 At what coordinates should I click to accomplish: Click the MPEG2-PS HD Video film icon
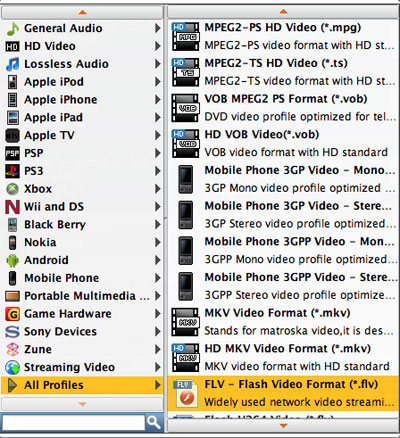[x=186, y=36]
